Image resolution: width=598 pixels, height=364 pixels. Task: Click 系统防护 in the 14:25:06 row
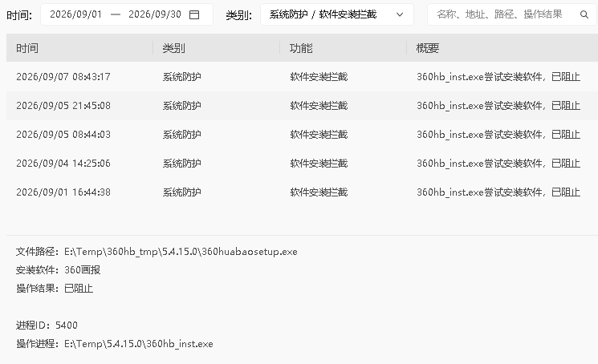pyautogui.click(x=182, y=164)
